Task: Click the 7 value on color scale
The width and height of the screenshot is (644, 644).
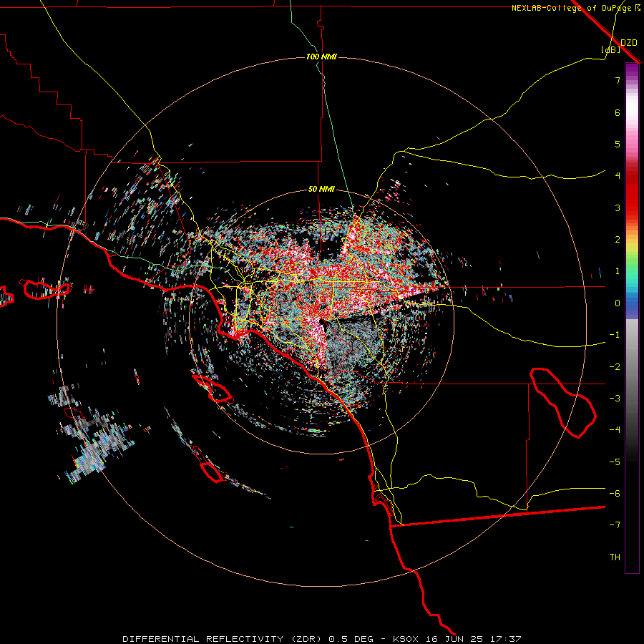Action: pos(618,80)
